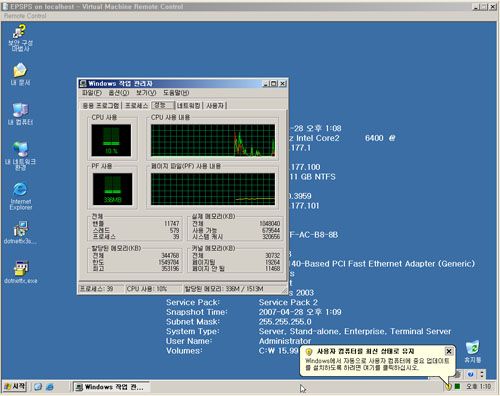Click the 스레드 value 579

(174, 230)
